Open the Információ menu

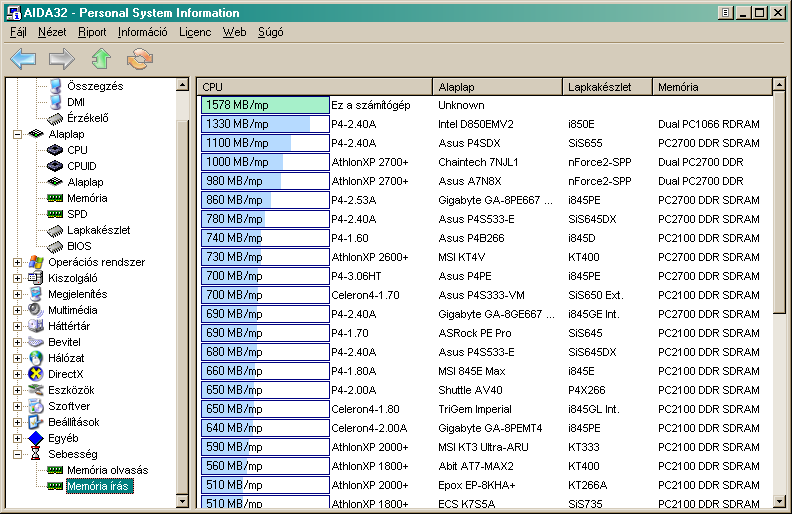[142, 32]
